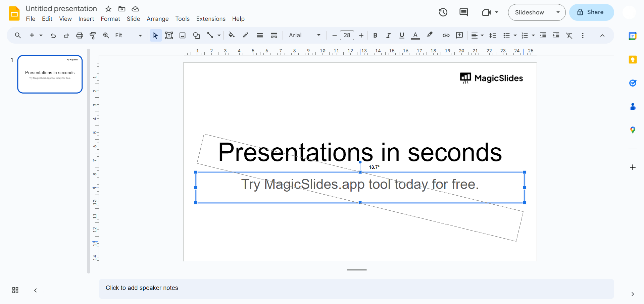Click the insert link icon

tap(446, 35)
